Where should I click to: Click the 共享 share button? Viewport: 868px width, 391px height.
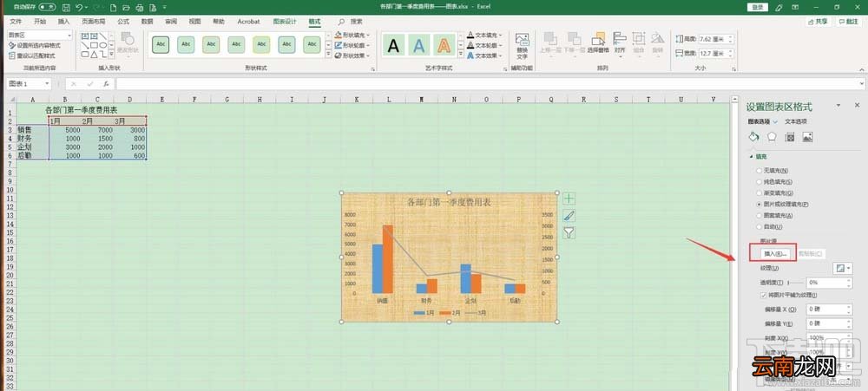coord(819,22)
